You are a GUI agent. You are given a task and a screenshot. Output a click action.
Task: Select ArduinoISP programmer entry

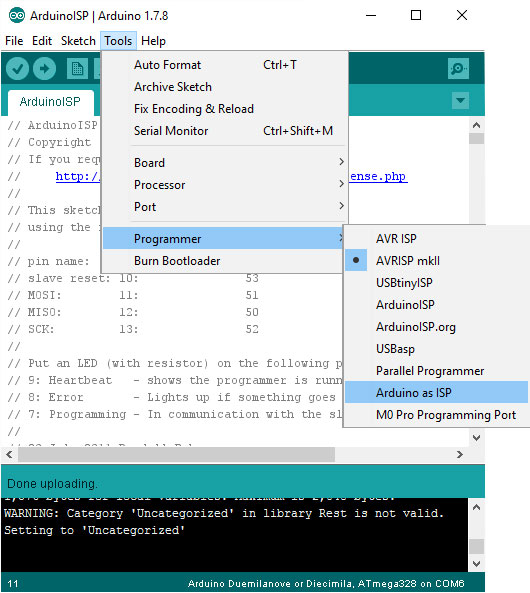(x=436, y=304)
